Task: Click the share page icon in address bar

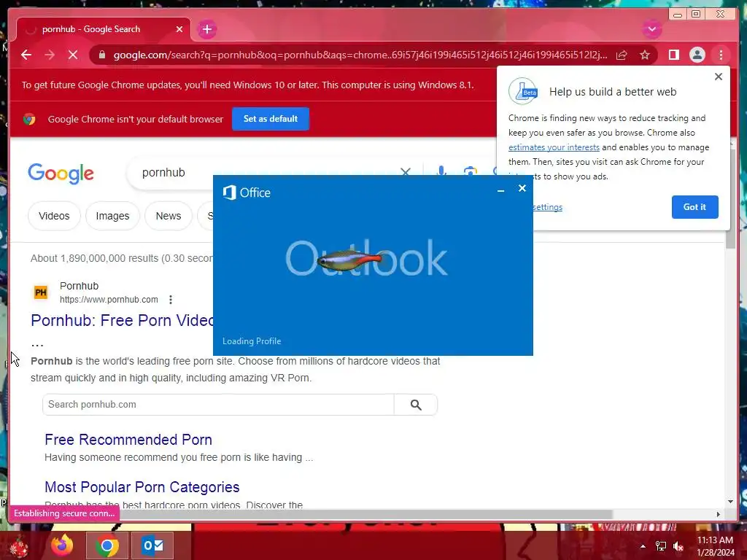Action: pos(622,55)
